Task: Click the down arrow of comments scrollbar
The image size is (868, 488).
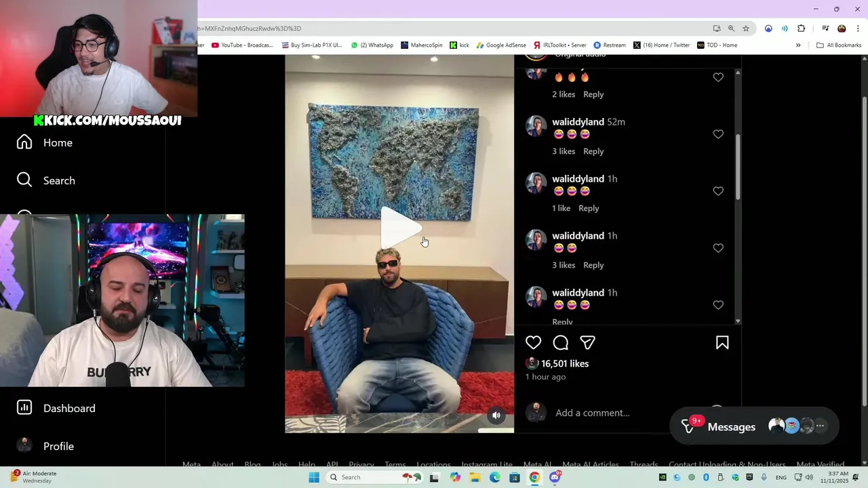Action: pyautogui.click(x=738, y=321)
